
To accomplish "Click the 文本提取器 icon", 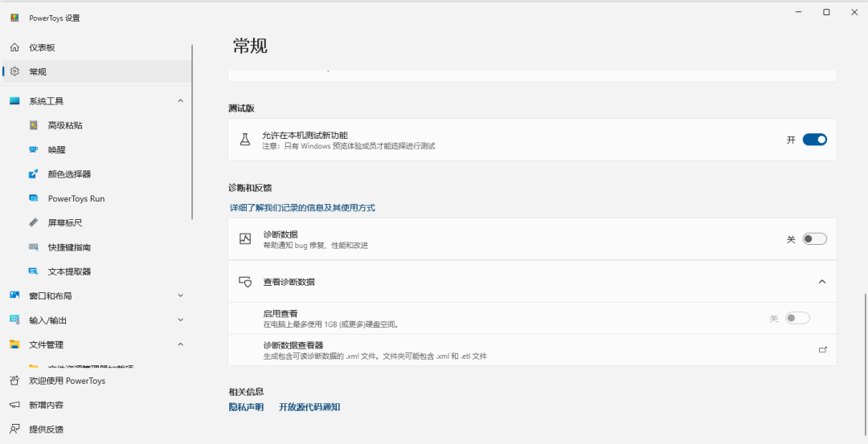I will click(34, 271).
